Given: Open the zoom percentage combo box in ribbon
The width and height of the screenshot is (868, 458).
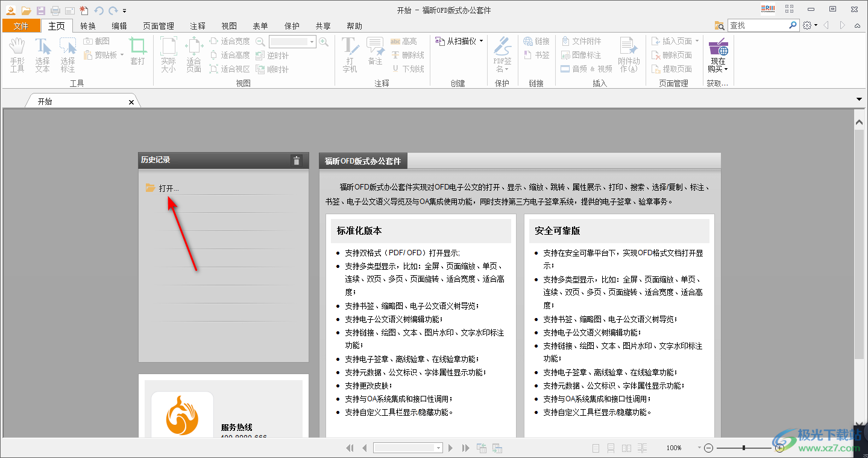Looking at the screenshot, I should click(292, 42).
